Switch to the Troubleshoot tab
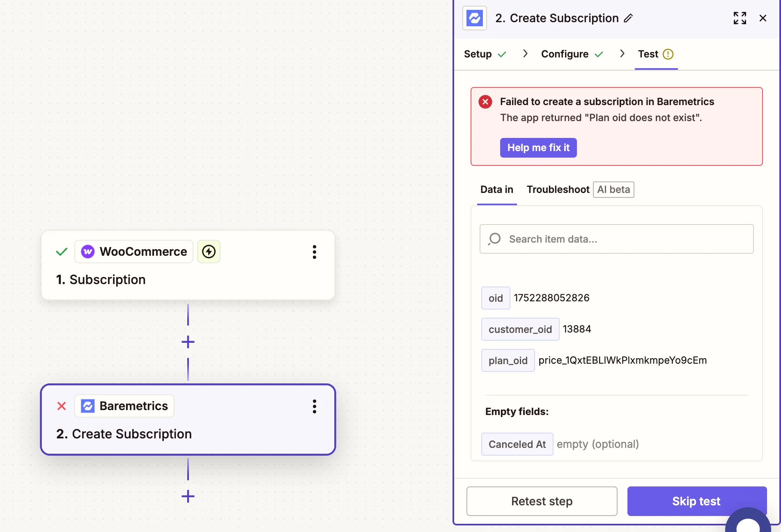 click(558, 190)
